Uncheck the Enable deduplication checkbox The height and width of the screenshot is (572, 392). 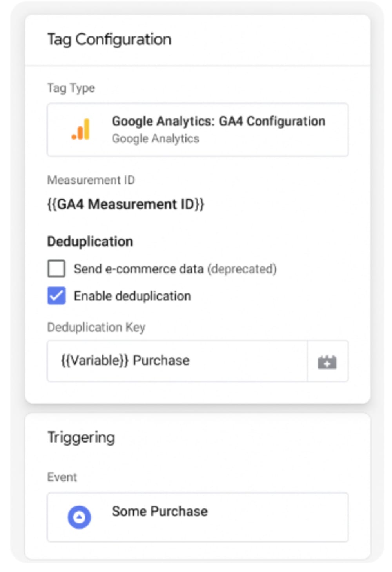pyautogui.click(x=56, y=296)
